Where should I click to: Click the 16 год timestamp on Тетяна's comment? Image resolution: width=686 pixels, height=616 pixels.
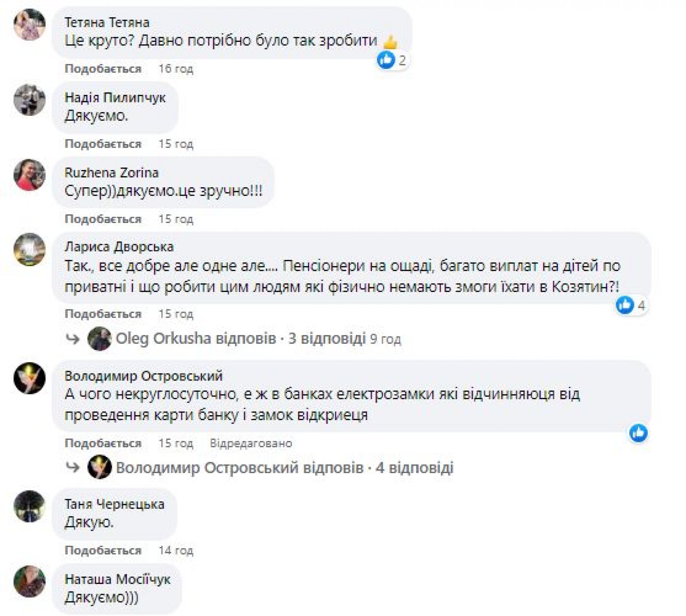pos(176,69)
